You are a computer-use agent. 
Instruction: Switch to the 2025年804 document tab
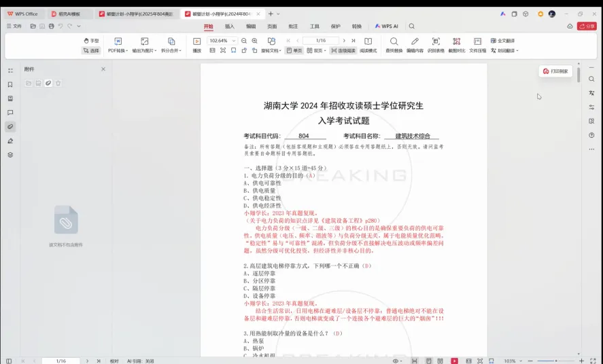click(x=137, y=14)
